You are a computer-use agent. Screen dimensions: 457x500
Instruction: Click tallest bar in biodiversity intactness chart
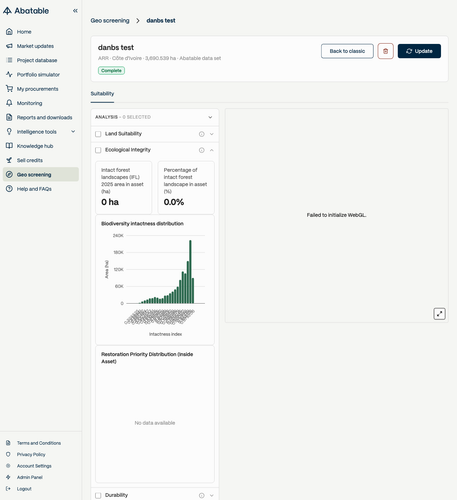[190, 272]
